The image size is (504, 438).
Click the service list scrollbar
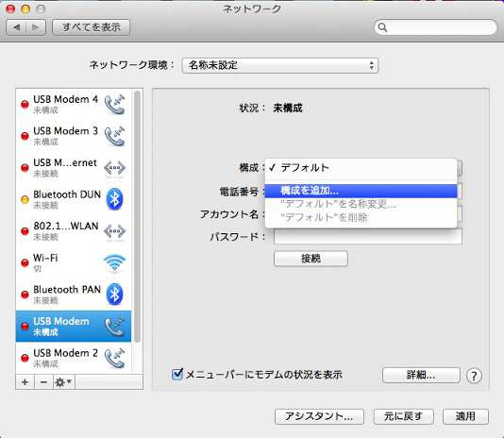137,216
